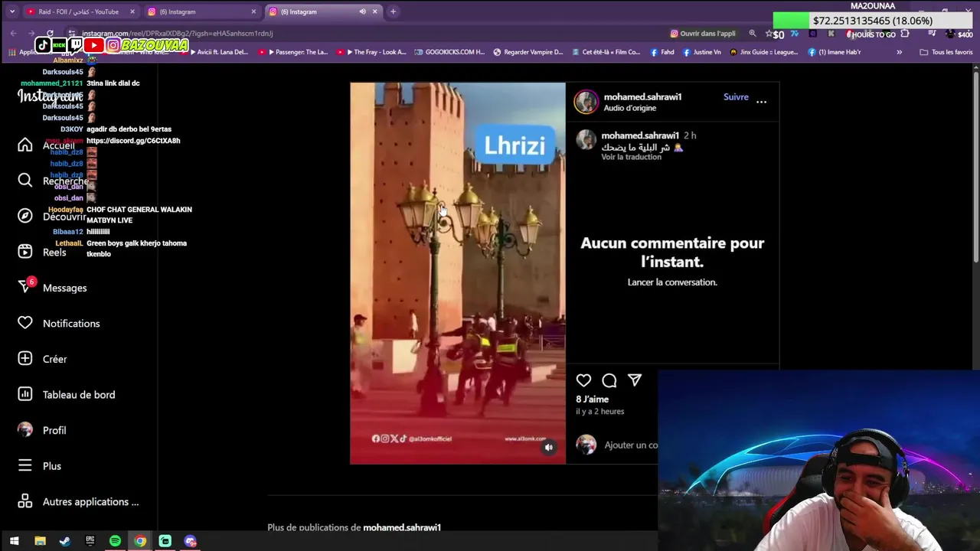The height and width of the screenshot is (551, 980).
Task: Like the reel with heart icon
Action: [x=583, y=380]
